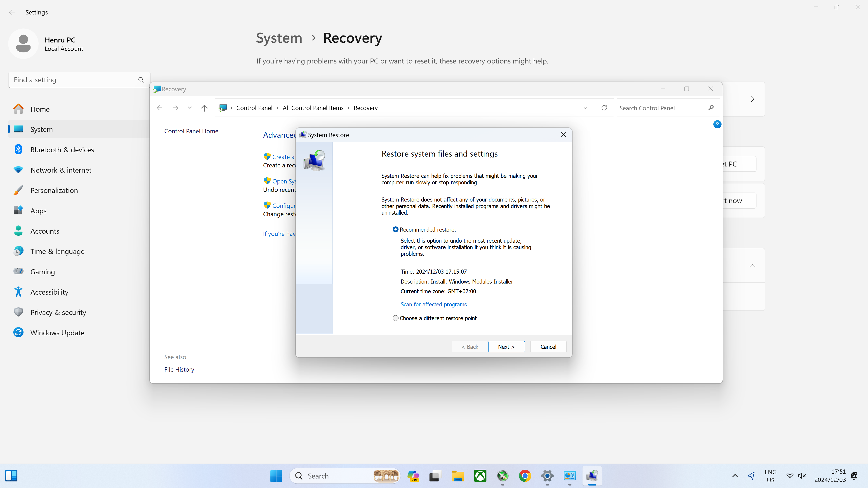Click the up arrow in Recovery window navigation

(204, 108)
